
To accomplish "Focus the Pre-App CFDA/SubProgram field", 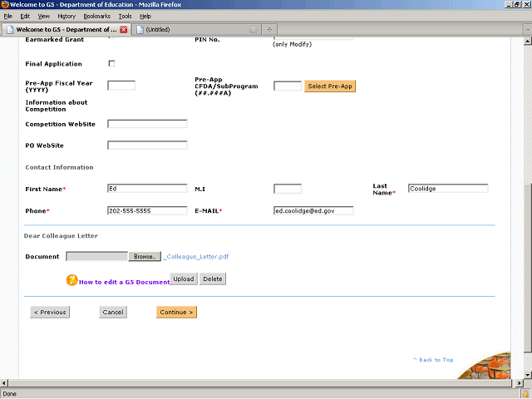I will coord(288,86).
